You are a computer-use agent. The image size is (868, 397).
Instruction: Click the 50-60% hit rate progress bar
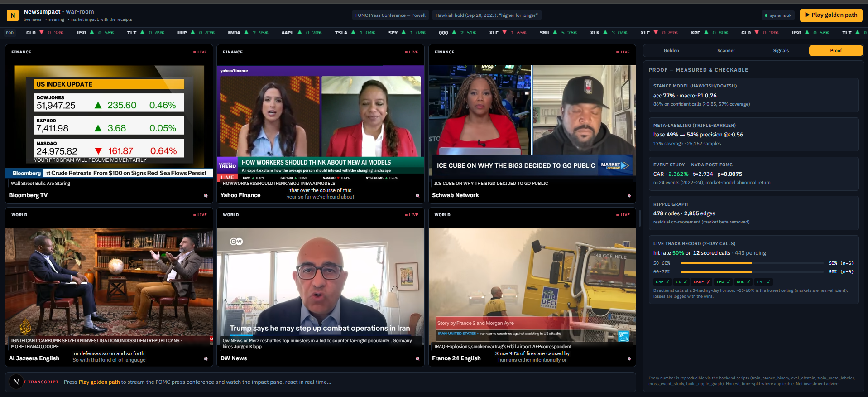pos(752,263)
